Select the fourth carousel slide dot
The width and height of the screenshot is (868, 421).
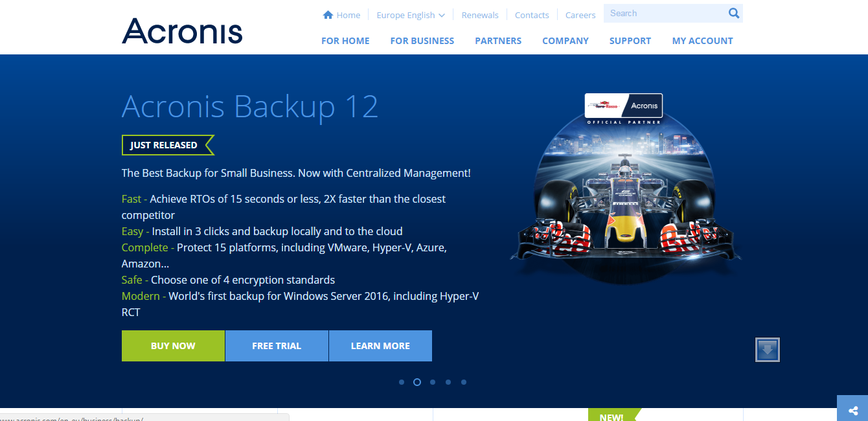[x=448, y=382]
